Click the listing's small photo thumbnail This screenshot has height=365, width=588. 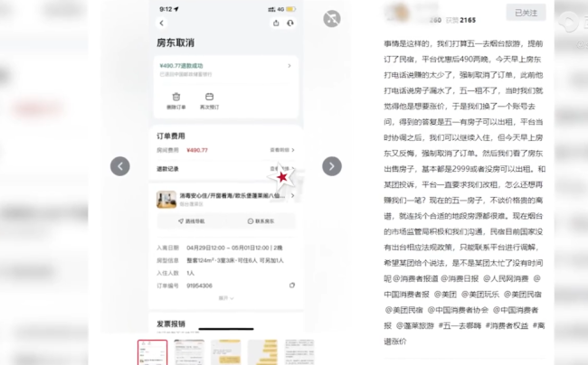click(166, 199)
